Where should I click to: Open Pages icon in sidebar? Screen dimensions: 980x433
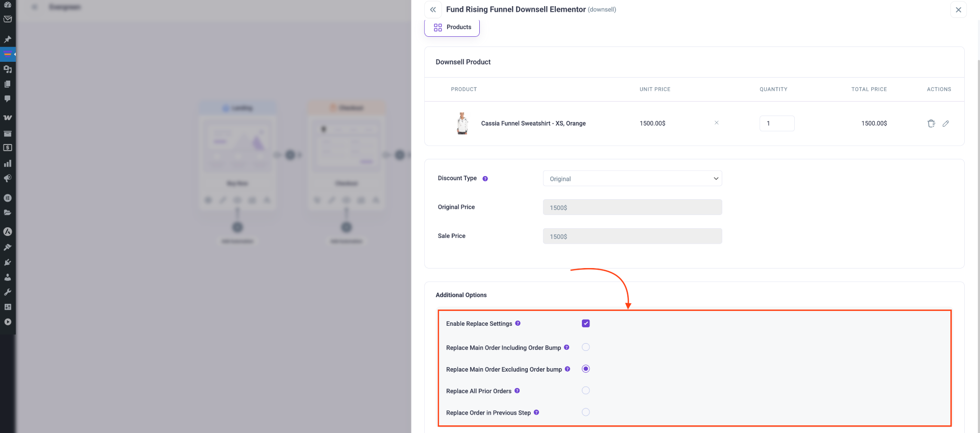coord(8,84)
